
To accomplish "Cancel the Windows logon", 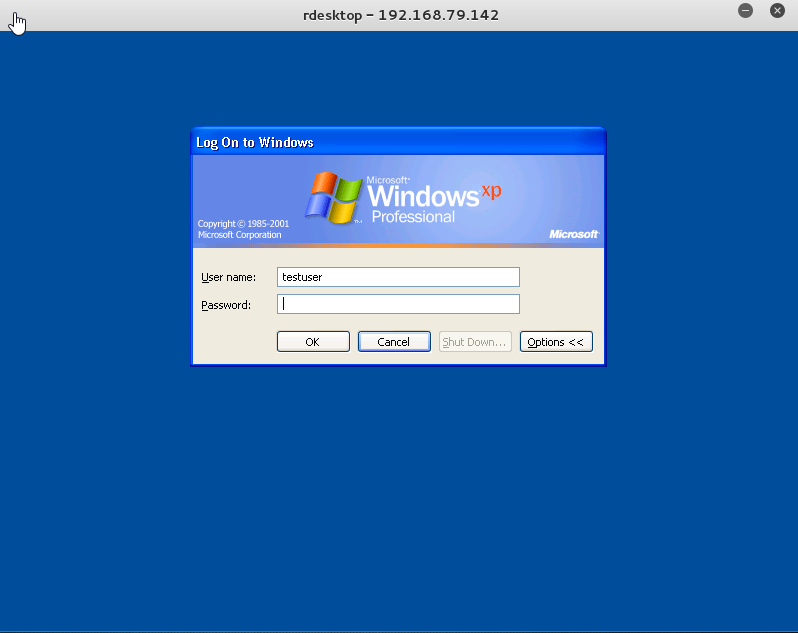I will click(394, 342).
